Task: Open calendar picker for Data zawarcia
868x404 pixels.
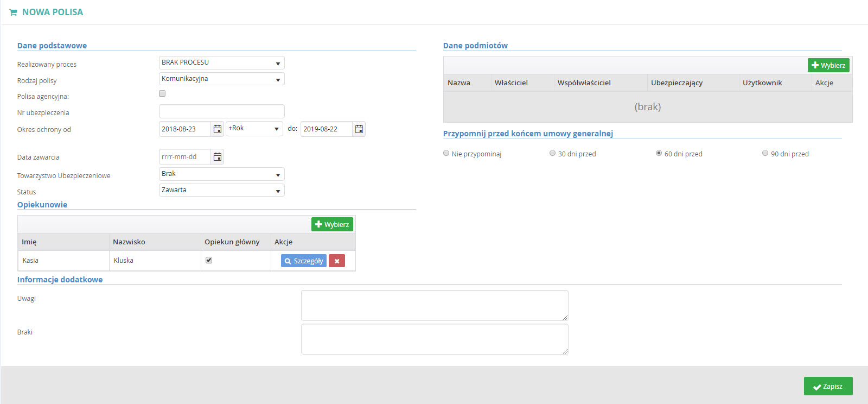Action: pyautogui.click(x=218, y=157)
